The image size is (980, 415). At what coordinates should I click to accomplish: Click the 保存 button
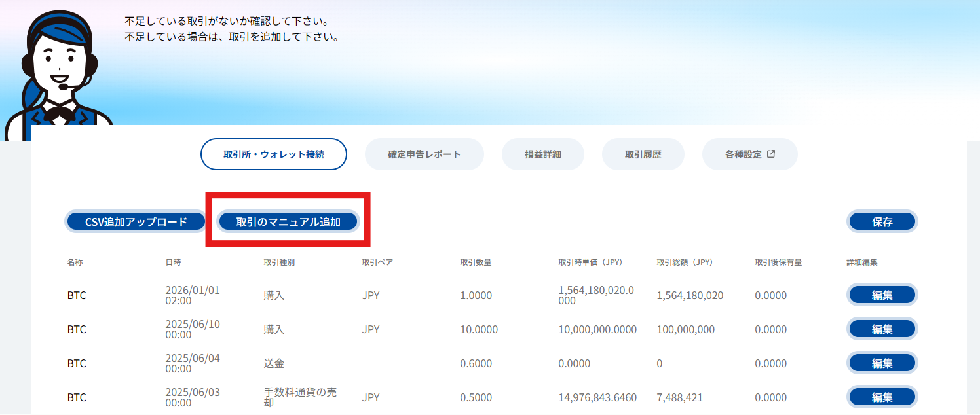pos(882,222)
